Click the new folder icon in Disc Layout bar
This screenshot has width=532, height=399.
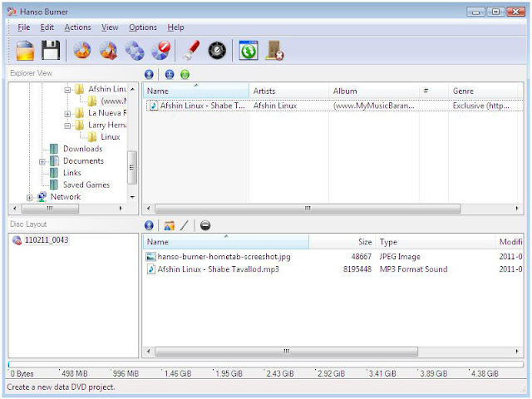point(169,225)
